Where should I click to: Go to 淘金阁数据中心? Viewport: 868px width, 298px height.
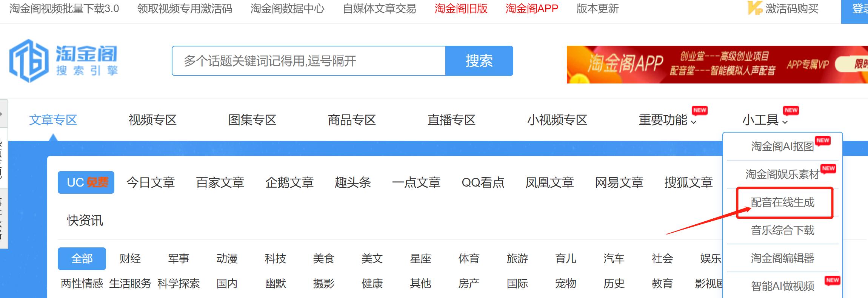(x=288, y=9)
